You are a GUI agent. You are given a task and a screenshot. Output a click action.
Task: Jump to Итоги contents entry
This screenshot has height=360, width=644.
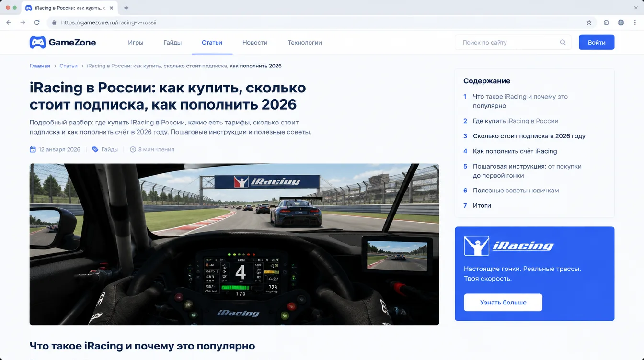(x=482, y=205)
